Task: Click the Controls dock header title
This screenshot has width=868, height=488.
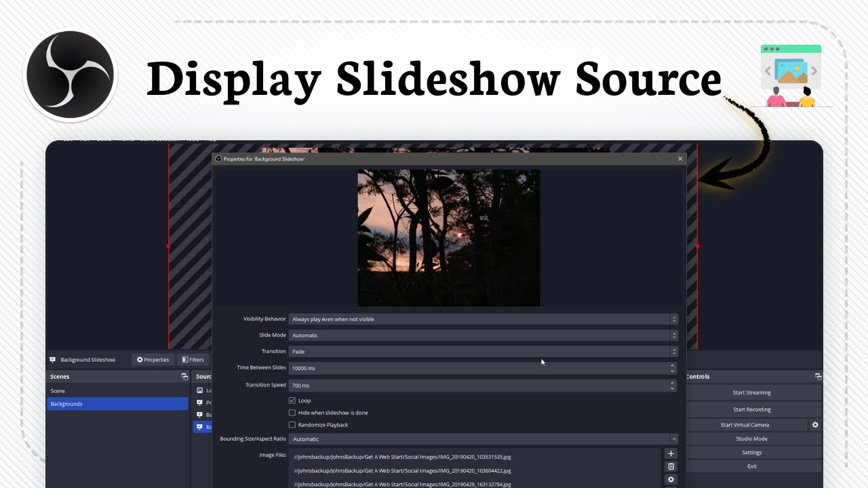Action: pos(698,377)
